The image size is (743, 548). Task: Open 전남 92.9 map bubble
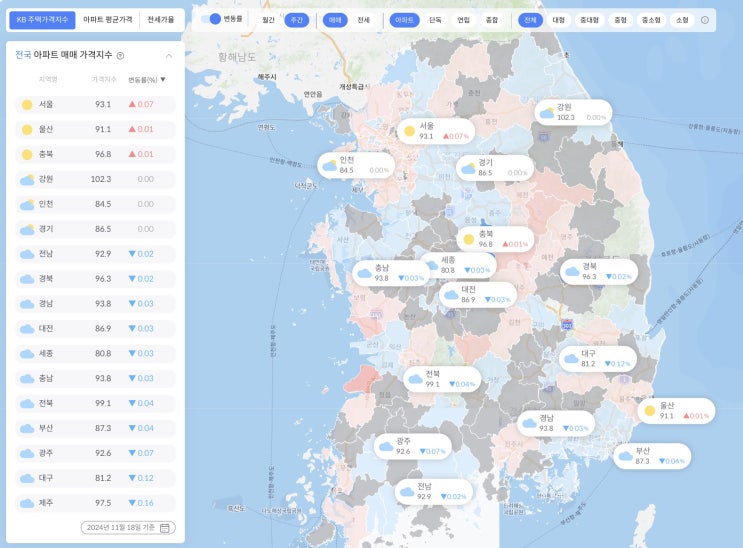[434, 492]
